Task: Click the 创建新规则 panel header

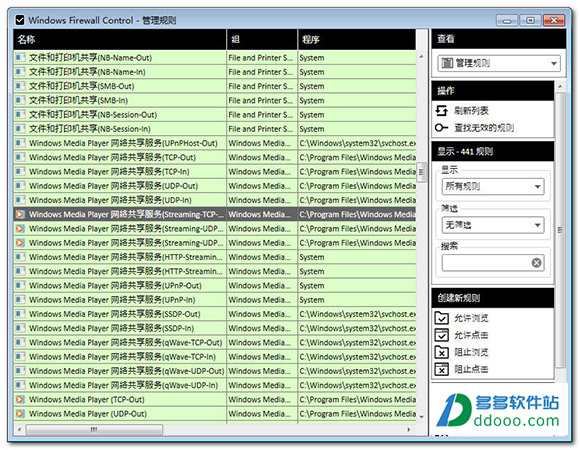Action: (x=493, y=298)
